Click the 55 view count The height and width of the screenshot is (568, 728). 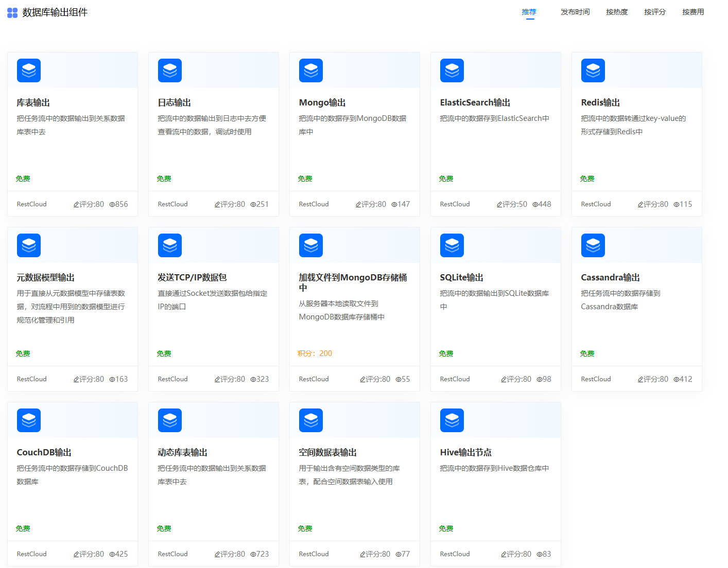[x=406, y=380]
